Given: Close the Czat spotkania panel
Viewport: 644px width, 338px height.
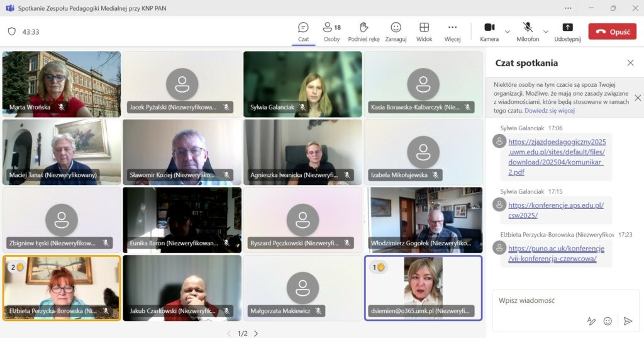Looking at the screenshot, I should coord(630,63).
